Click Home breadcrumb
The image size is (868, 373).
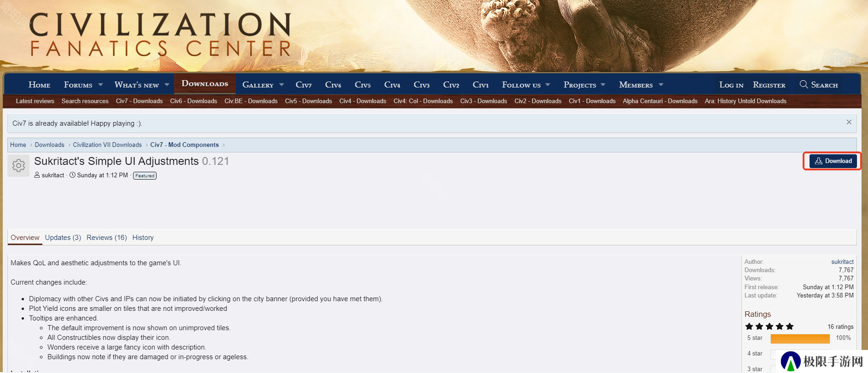click(18, 145)
